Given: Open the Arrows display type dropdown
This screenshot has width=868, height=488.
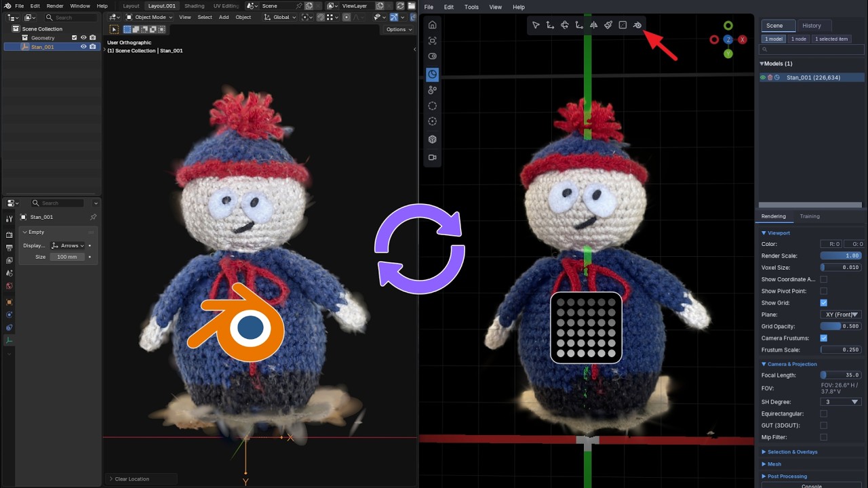Looking at the screenshot, I should 68,245.
